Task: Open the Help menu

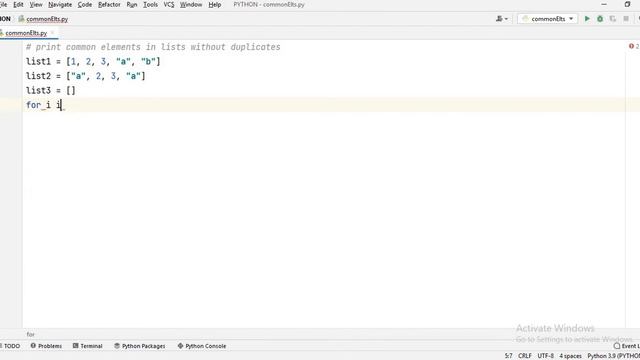Action: point(215,4)
